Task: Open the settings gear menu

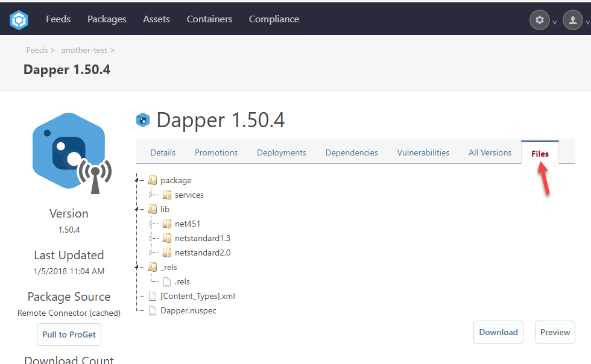Action: coord(539,20)
